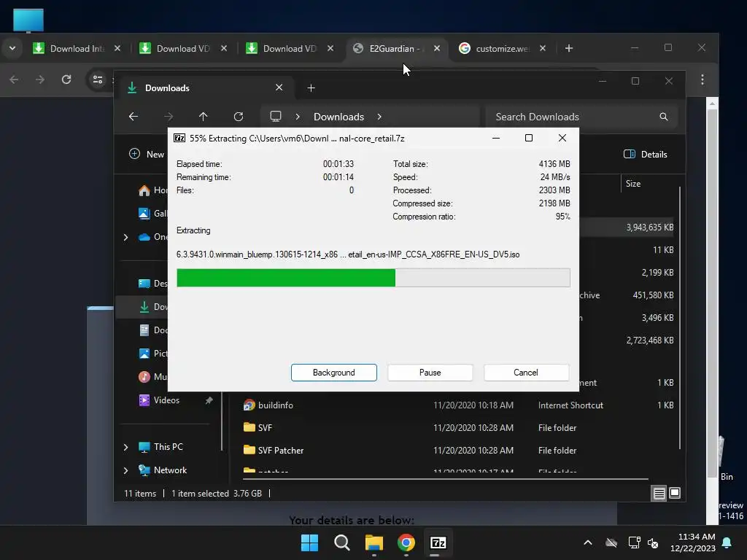The height and width of the screenshot is (560, 747).
Task: Expand chevron after Downloads in address bar
Action: pyautogui.click(x=379, y=117)
